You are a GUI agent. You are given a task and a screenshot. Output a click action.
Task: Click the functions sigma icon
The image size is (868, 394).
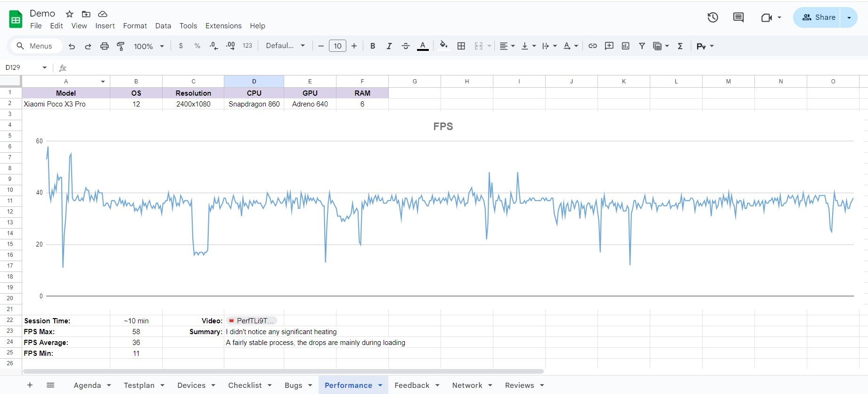pos(680,46)
